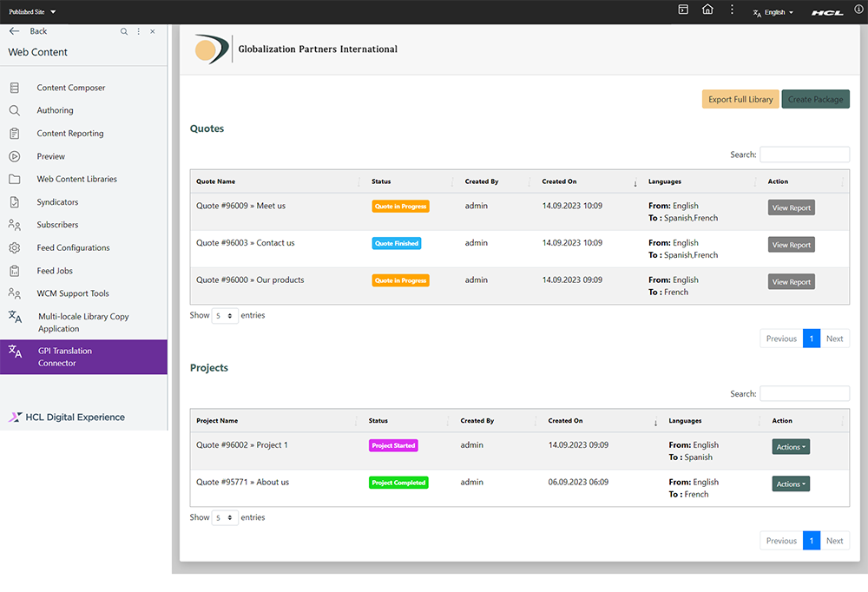Click the GPI Translation Connector icon
Image resolution: width=868 pixels, height=592 pixels.
point(15,351)
